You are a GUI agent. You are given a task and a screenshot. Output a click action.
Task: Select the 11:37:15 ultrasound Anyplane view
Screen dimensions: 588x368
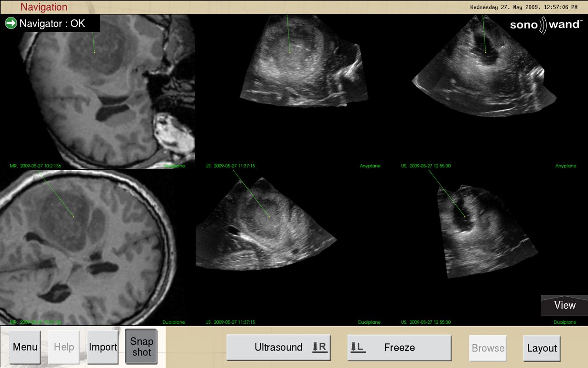pos(293,91)
